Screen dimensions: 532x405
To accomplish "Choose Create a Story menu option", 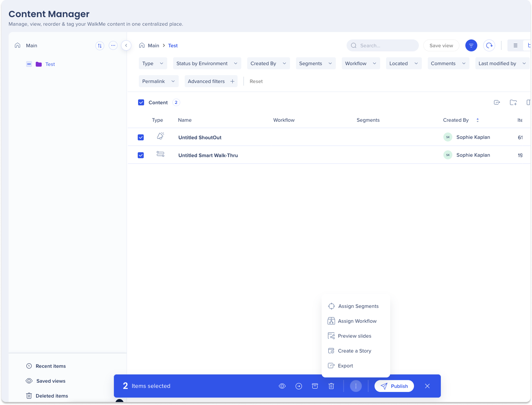I will [x=354, y=351].
